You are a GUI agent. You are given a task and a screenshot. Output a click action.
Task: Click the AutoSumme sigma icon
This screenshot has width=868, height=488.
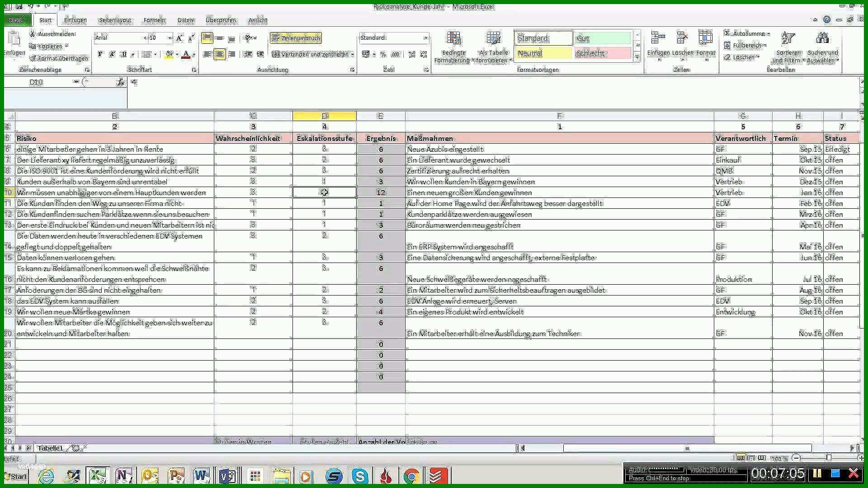727,33
